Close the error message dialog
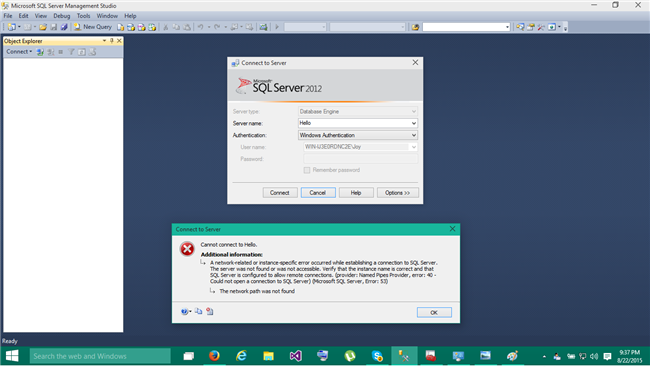The image size is (650, 367). click(x=452, y=229)
